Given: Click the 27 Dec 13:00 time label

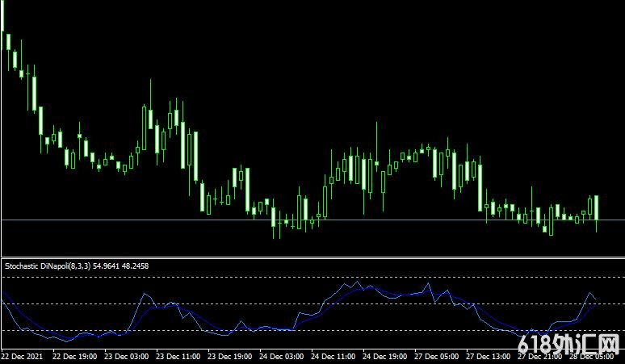Looking at the screenshot, I should (489, 356).
